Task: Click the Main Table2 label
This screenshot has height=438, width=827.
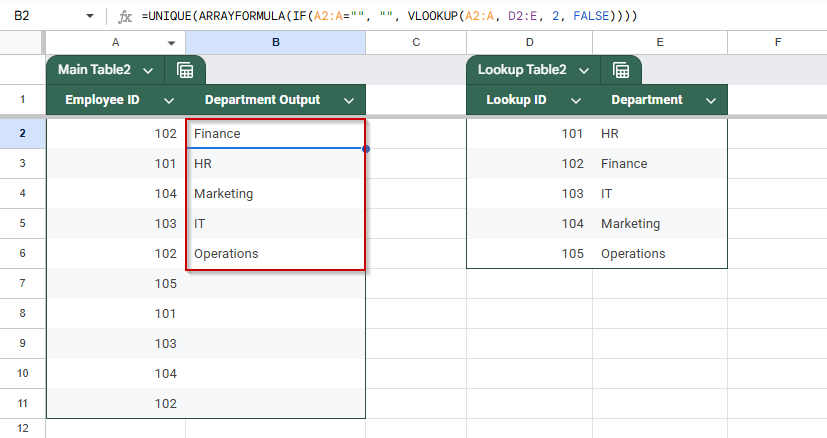Action: (x=94, y=70)
